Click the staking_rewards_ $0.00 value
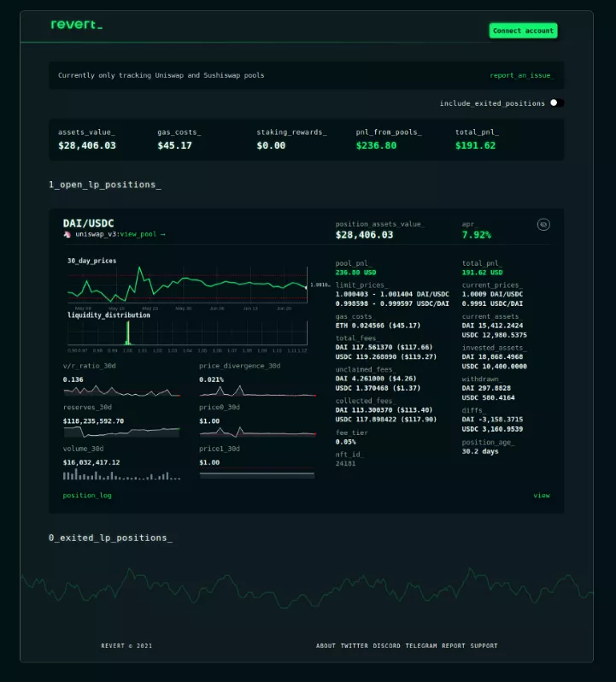Screen dimensions: 616x682 point(271,145)
